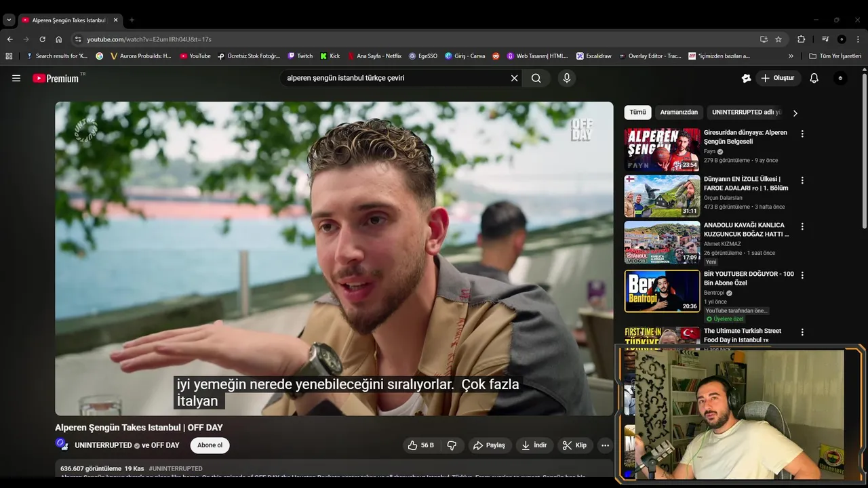Open Aurora Probuilds bookmark
The height and width of the screenshot is (488, 868).
pyautogui.click(x=141, y=56)
